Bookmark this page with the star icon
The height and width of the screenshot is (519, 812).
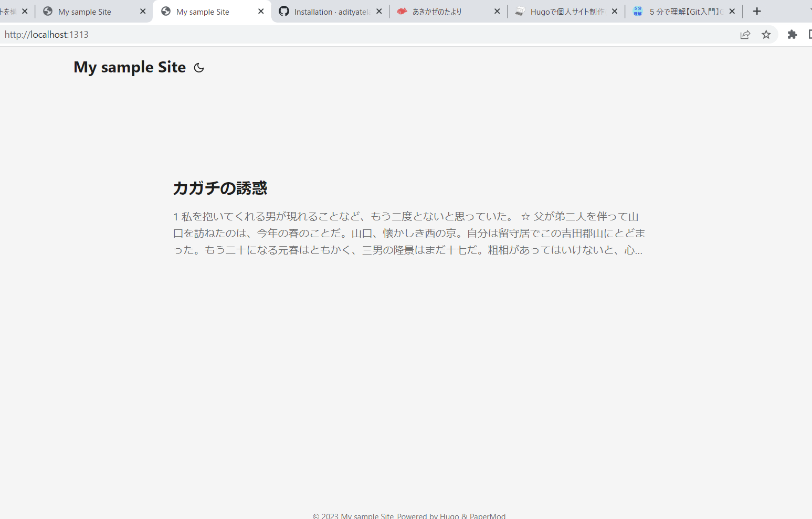click(x=766, y=35)
